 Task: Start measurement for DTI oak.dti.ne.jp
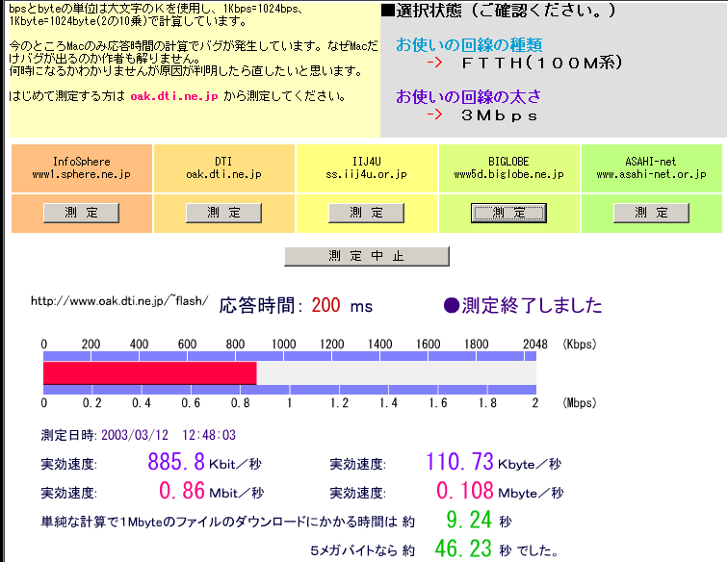223,213
